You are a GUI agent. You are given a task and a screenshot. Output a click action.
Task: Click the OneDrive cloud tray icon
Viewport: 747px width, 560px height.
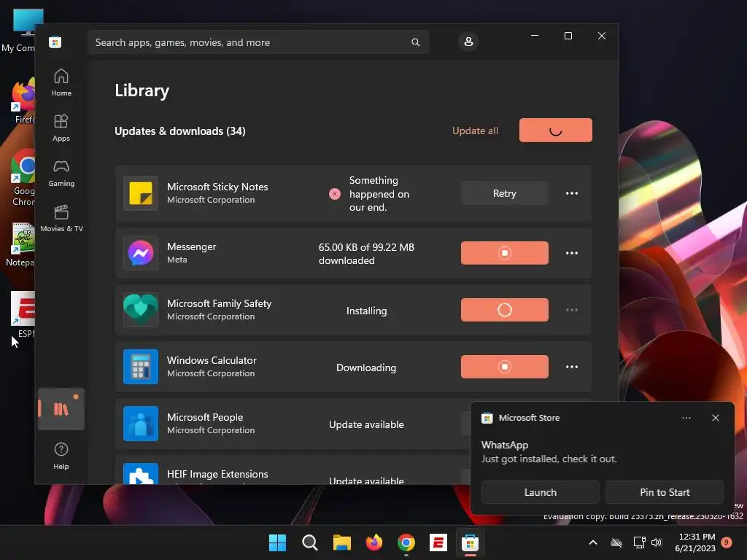pyautogui.click(x=616, y=542)
